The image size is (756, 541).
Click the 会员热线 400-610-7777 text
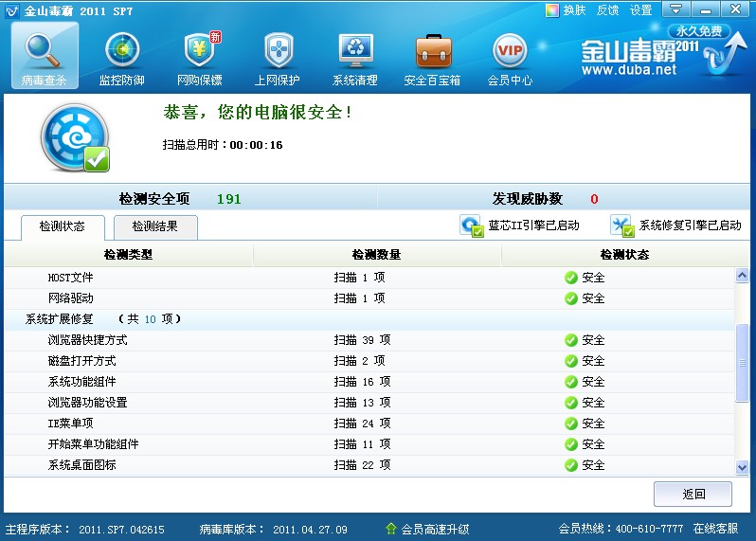click(621, 529)
